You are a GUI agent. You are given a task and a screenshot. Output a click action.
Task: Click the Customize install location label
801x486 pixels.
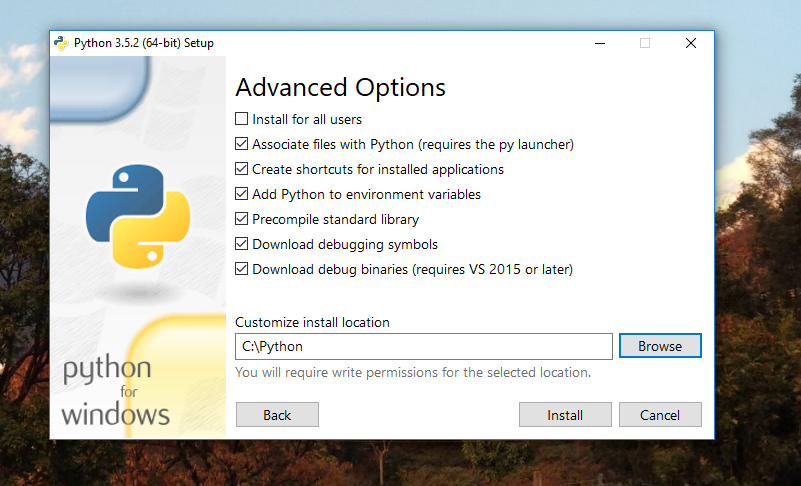[312, 322]
